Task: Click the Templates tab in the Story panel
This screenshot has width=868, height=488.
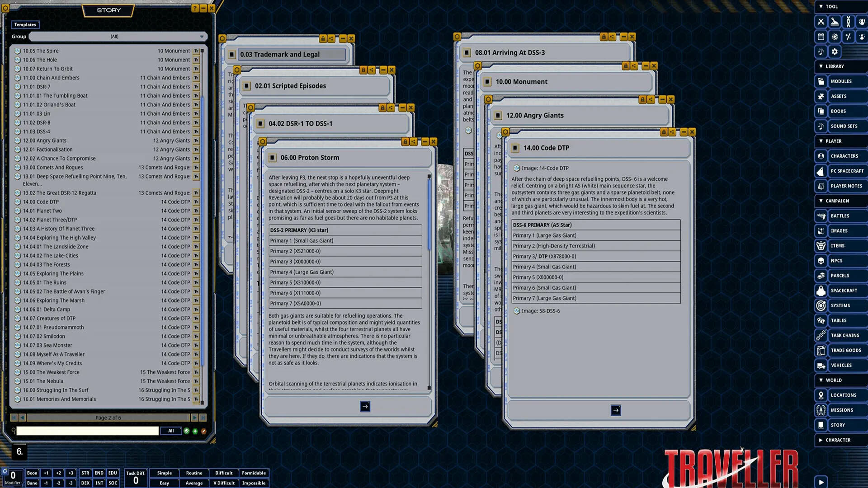Action: point(25,24)
